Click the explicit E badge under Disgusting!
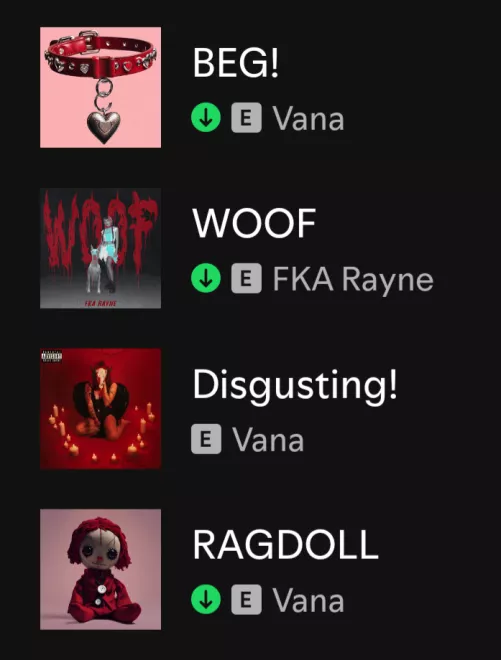Image resolution: width=501 pixels, height=660 pixels. pyautogui.click(x=206, y=439)
